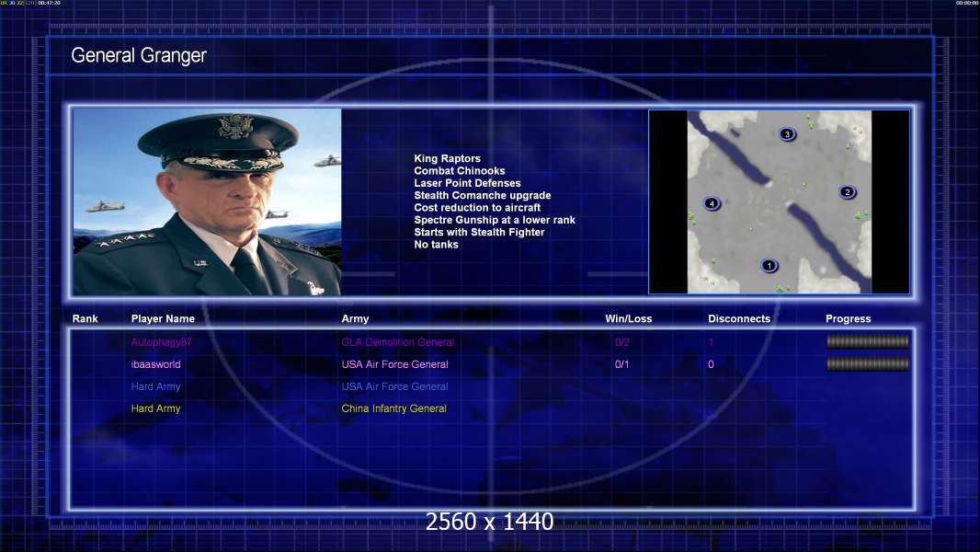
Task: Click ibaasworld's loading progress bar
Action: point(868,363)
